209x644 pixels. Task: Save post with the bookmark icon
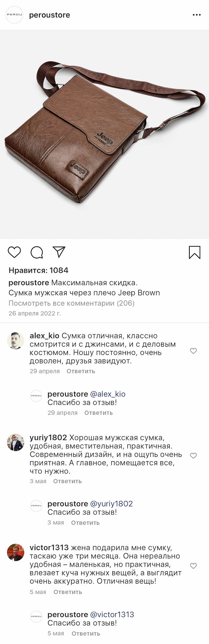pyautogui.click(x=195, y=252)
